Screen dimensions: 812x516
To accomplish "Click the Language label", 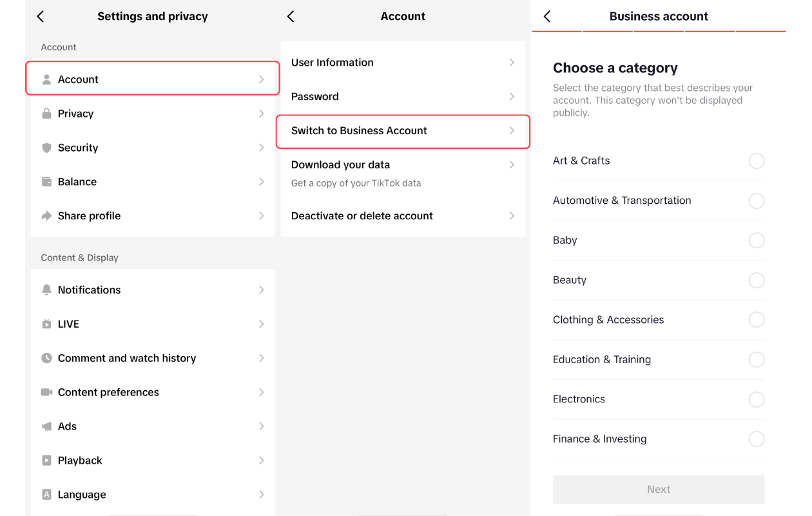I will click(82, 495).
